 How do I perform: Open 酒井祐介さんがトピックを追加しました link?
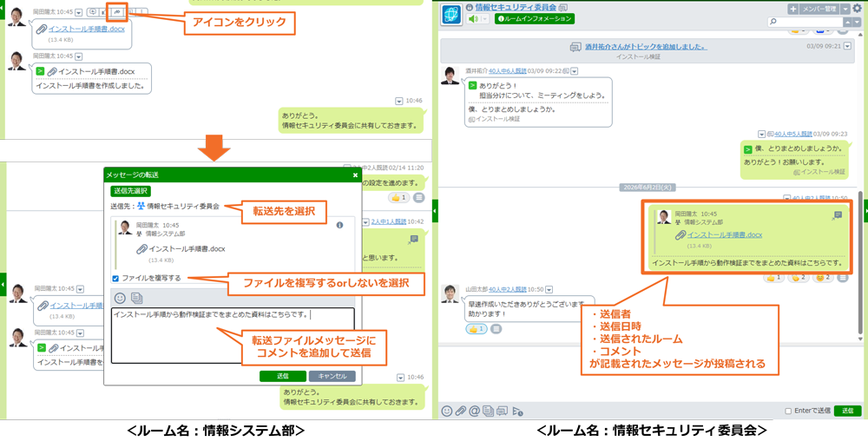click(x=645, y=47)
